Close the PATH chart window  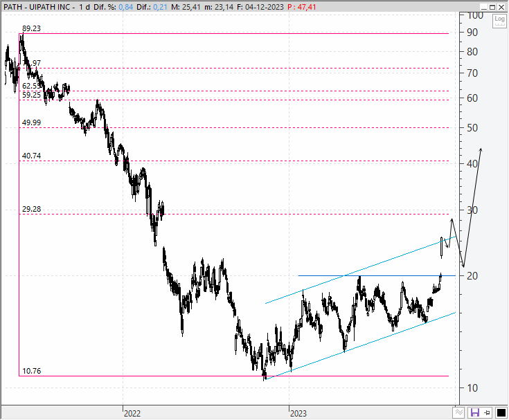(x=501, y=7)
